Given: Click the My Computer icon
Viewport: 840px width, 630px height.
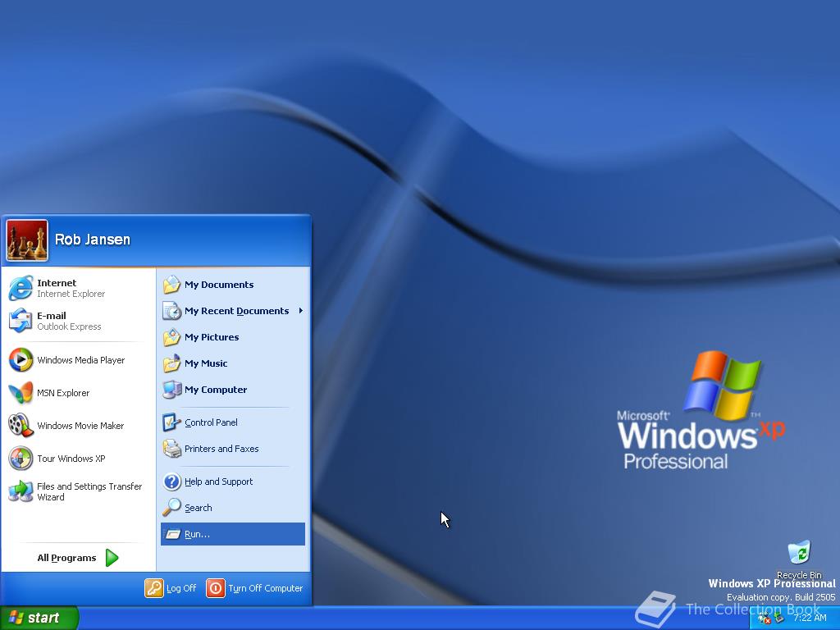Looking at the screenshot, I should coord(172,390).
